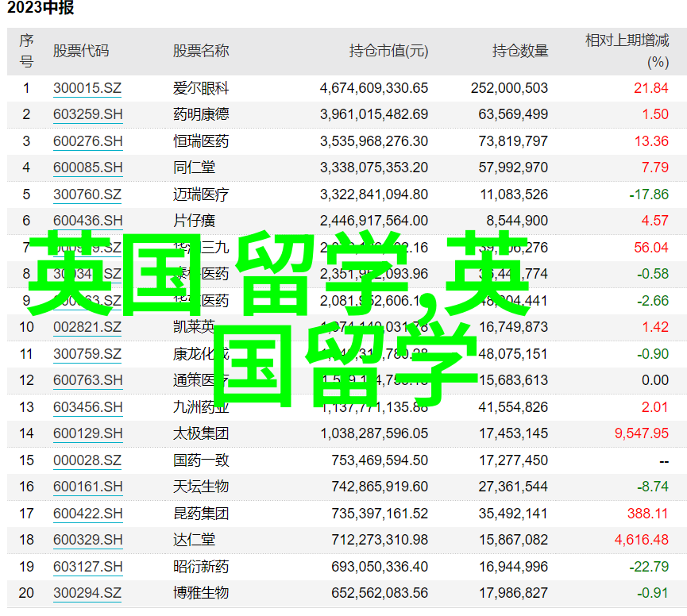This screenshot has height=616, width=687.
Task: Click market value 3,338,075,353.20
Action: click(374, 167)
